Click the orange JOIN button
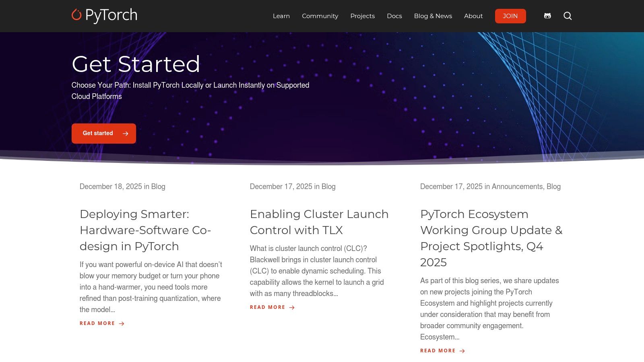 (510, 16)
